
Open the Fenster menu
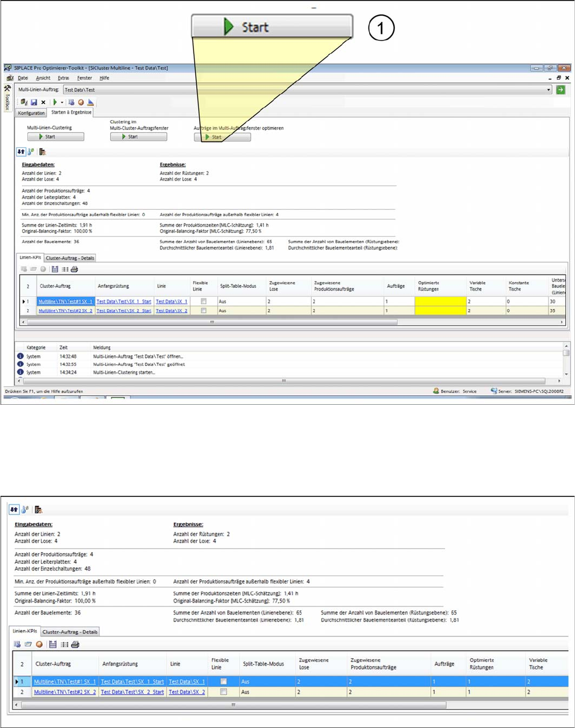coord(84,78)
